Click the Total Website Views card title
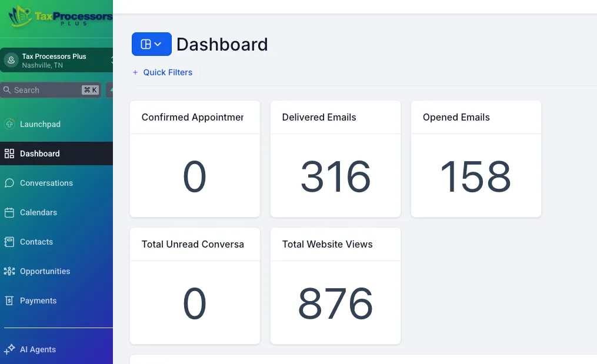Image resolution: width=597 pixels, height=364 pixels. click(328, 244)
